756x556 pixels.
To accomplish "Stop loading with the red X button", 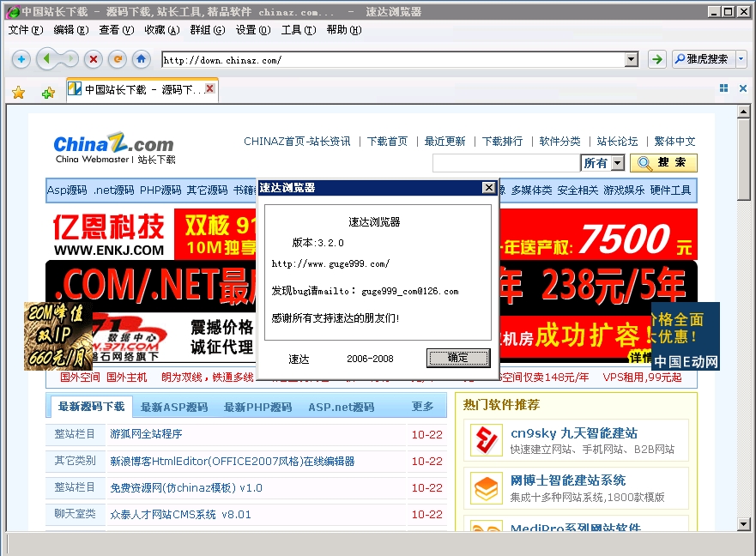I will pyautogui.click(x=94, y=59).
